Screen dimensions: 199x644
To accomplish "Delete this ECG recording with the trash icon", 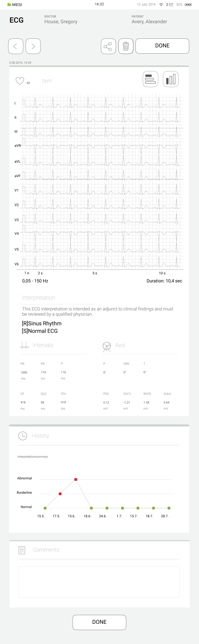I will pyautogui.click(x=126, y=46).
